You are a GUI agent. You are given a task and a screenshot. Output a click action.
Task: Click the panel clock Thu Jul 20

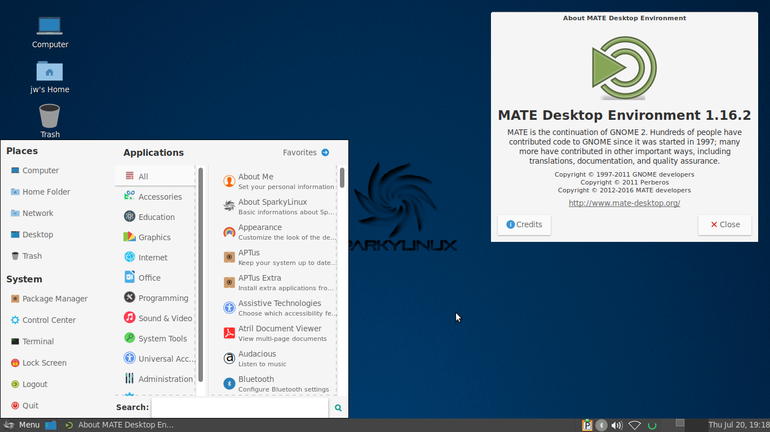point(739,425)
